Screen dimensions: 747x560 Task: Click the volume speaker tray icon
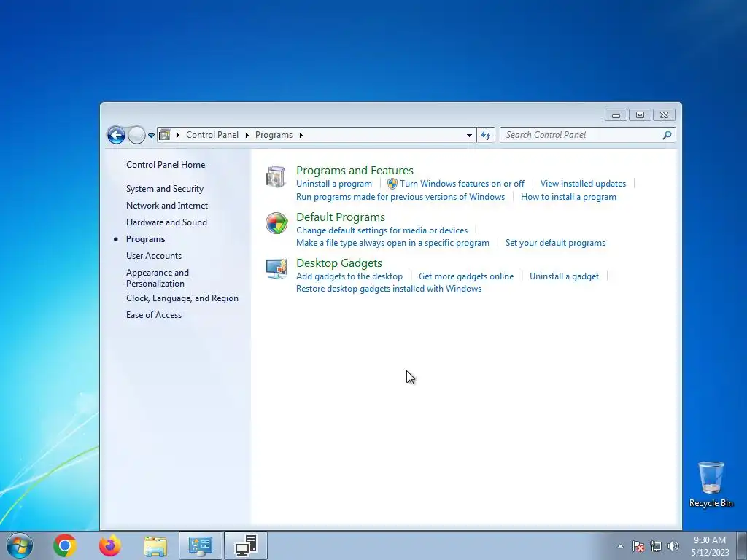673,546
